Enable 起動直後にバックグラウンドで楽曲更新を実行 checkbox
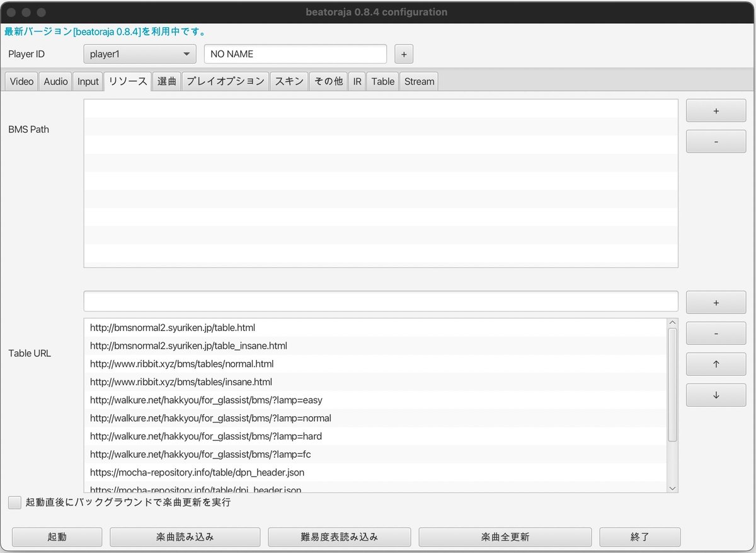 point(14,503)
